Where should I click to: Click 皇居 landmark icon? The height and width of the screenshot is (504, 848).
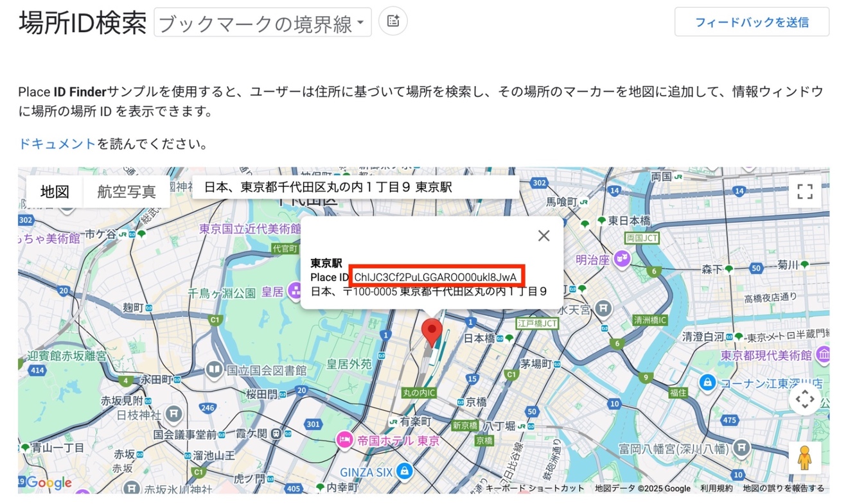(294, 292)
